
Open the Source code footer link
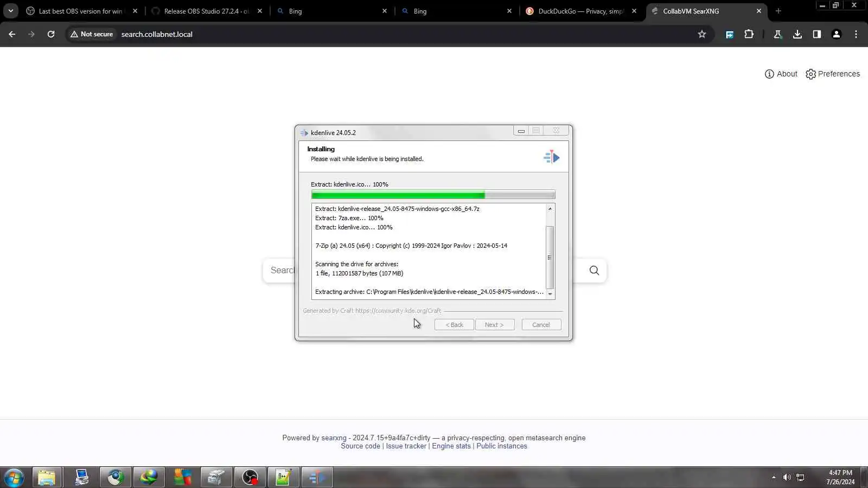tap(360, 446)
